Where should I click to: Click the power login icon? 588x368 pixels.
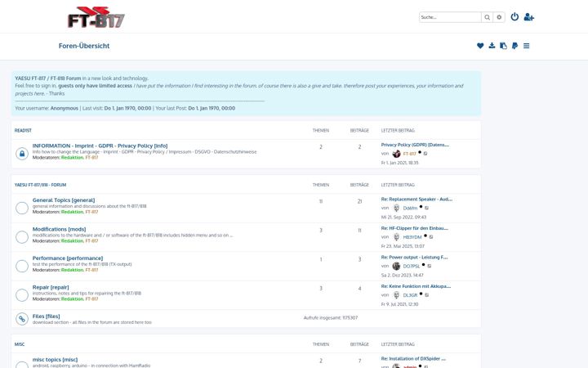(514, 17)
